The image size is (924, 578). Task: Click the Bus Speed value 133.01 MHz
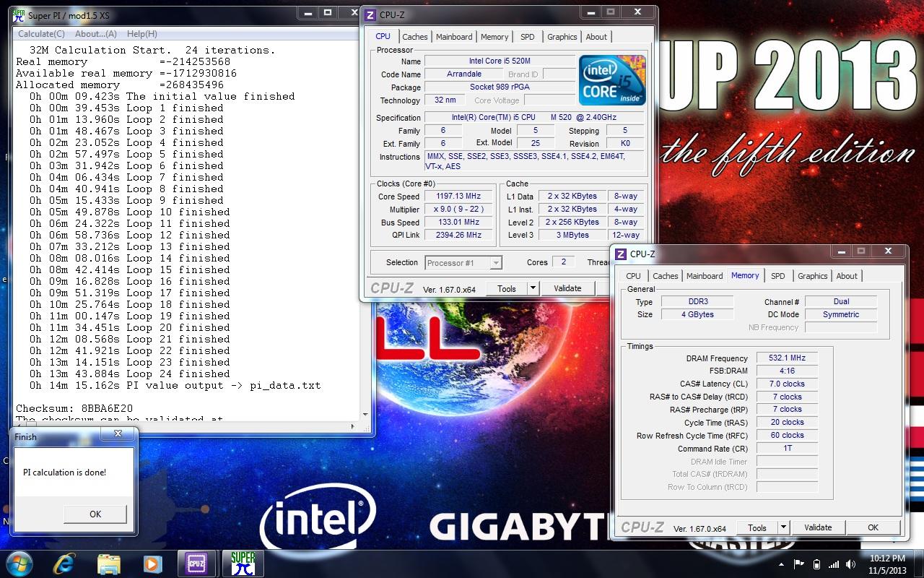coord(458,223)
